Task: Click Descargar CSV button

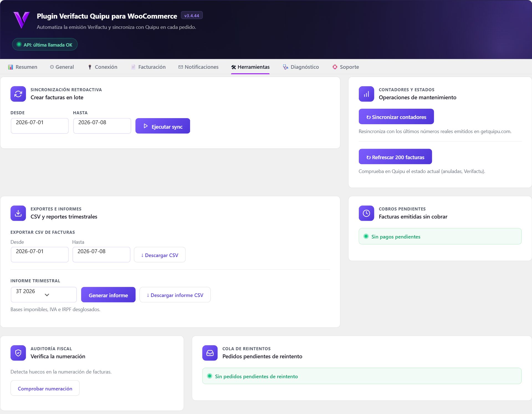Action: click(160, 255)
